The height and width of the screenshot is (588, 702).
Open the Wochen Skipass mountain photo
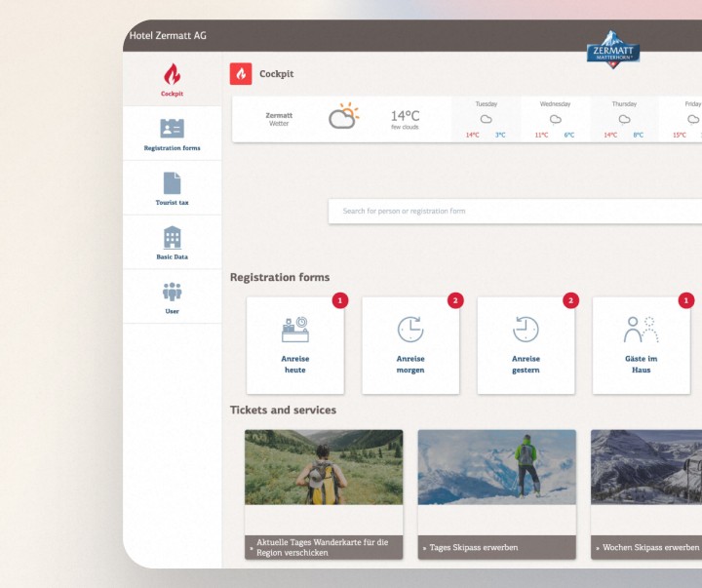click(x=646, y=467)
